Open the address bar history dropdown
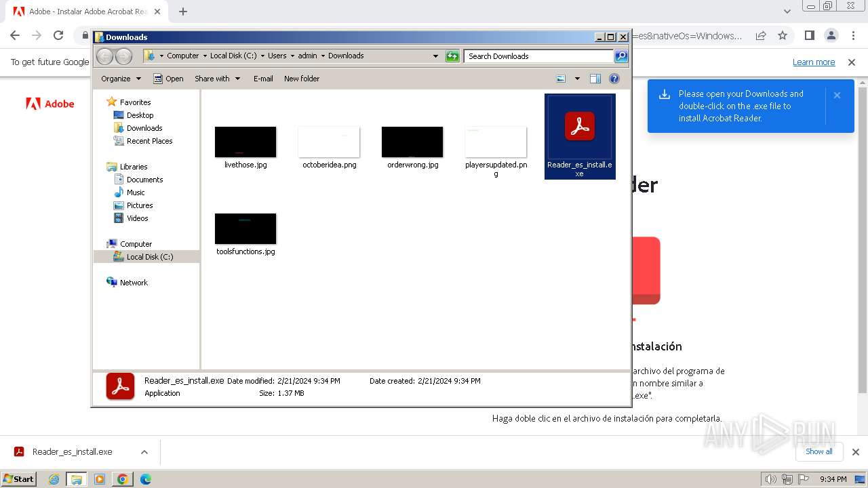Screen dimensions: 868x488 [435, 56]
